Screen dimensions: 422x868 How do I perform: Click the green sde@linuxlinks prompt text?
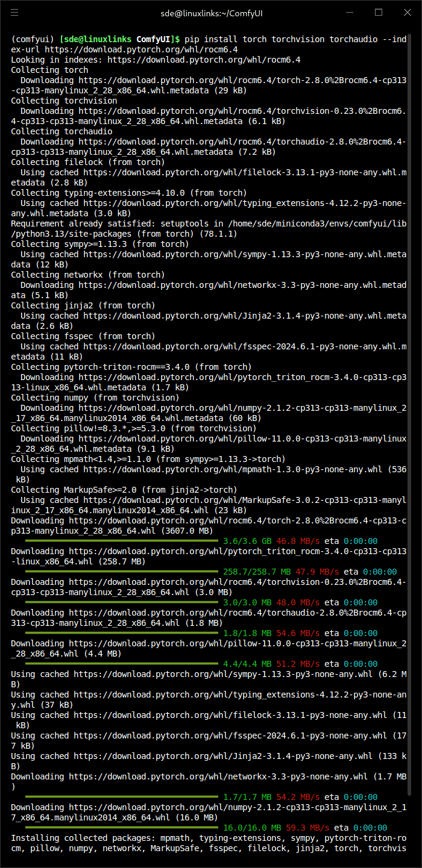point(97,39)
